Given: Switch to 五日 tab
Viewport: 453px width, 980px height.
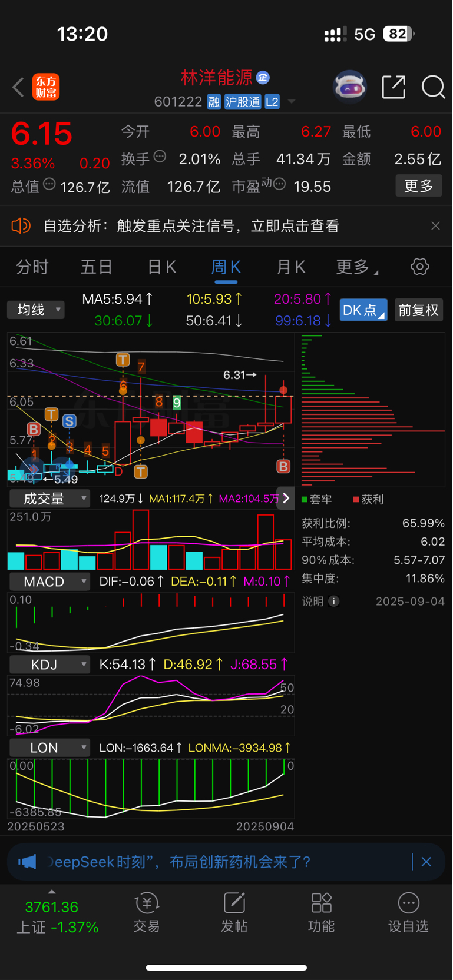Looking at the screenshot, I should coord(97,267).
